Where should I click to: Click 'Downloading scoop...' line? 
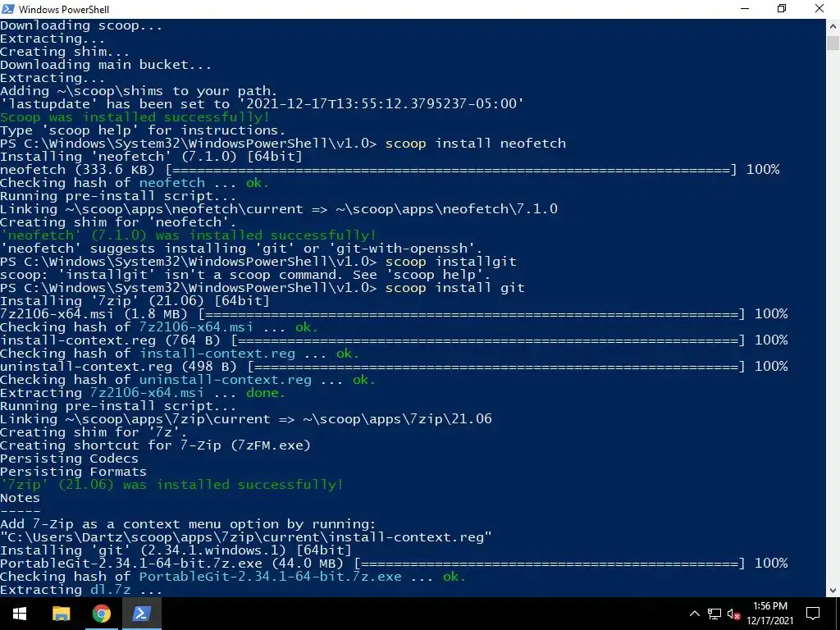(x=81, y=25)
